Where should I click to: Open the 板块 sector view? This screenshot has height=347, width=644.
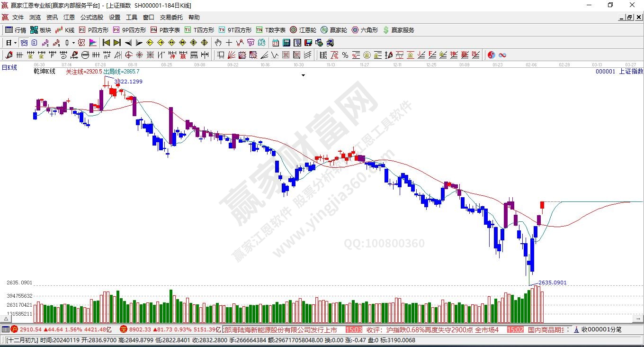click(x=41, y=30)
